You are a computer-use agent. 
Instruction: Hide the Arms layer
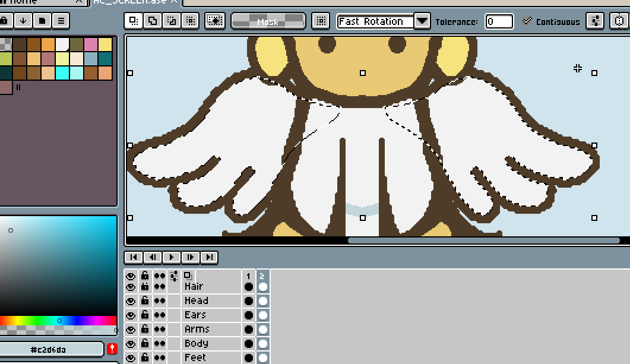click(130, 330)
